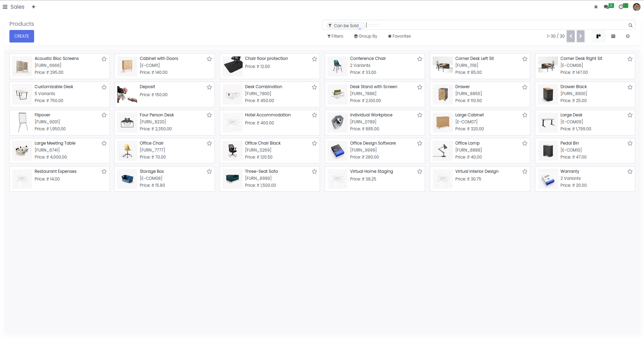The image size is (644, 338).
Task: Open the main apps menu hamburger icon
Action: click(x=5, y=7)
